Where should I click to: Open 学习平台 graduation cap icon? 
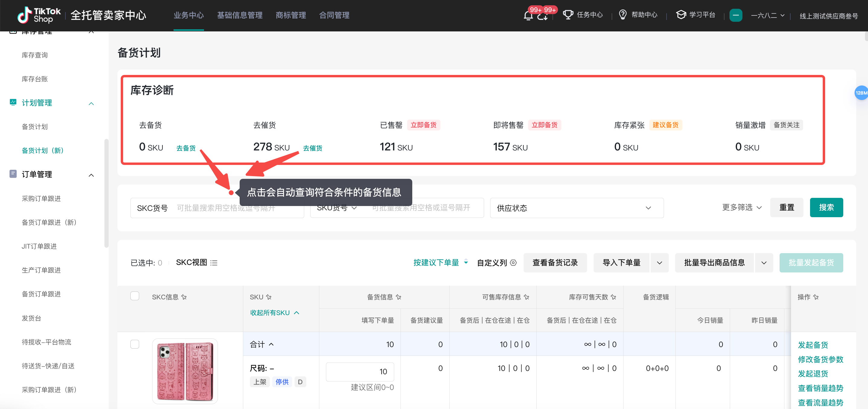pos(681,15)
